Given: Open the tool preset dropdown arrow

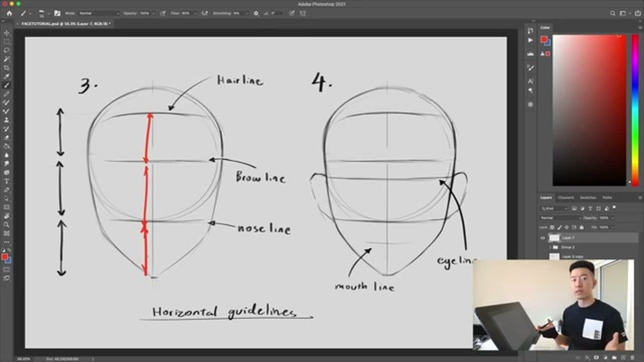Looking at the screenshot, I should [31, 13].
